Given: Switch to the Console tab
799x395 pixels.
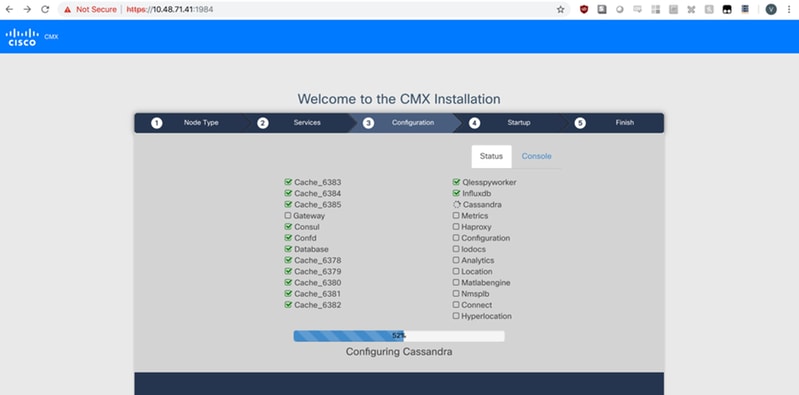Looking at the screenshot, I should click(x=537, y=156).
